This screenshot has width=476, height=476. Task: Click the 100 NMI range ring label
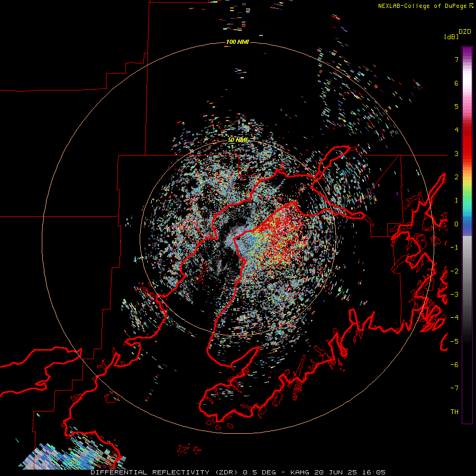237,42
